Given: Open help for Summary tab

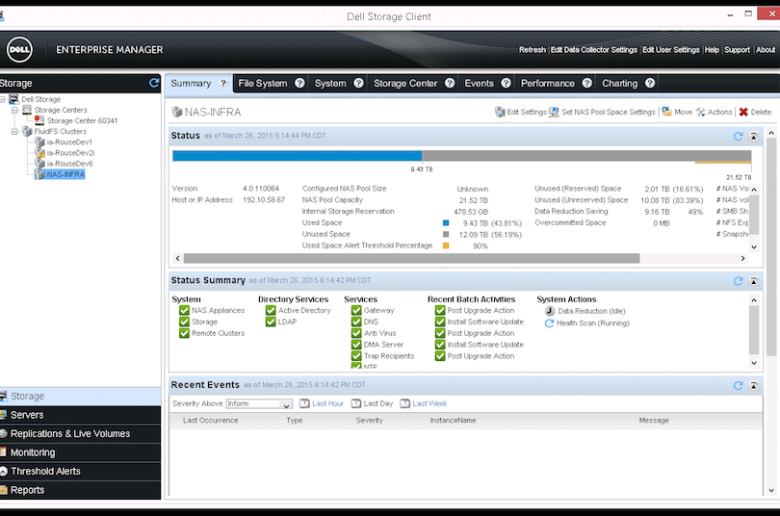Looking at the screenshot, I should point(223,83).
